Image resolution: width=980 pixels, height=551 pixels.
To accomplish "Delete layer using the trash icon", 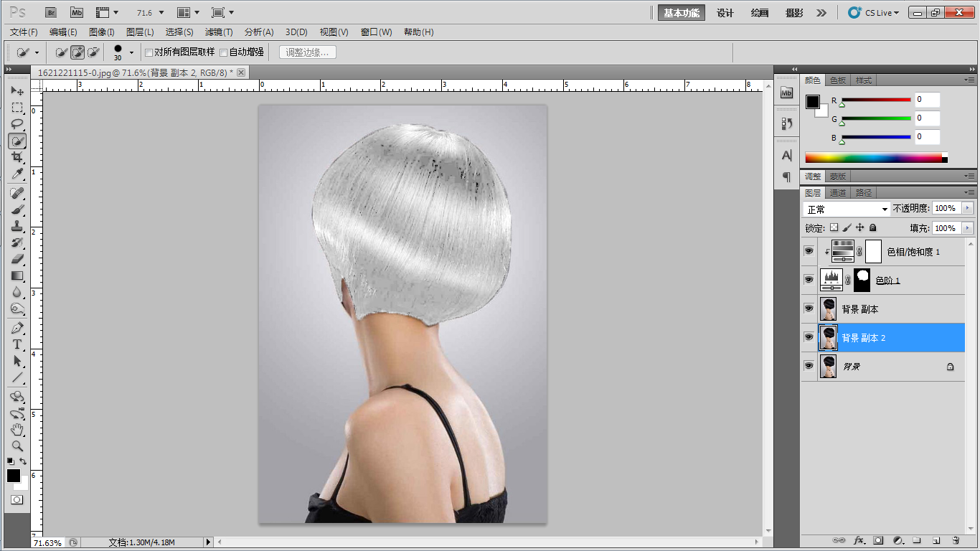I will click(x=956, y=540).
